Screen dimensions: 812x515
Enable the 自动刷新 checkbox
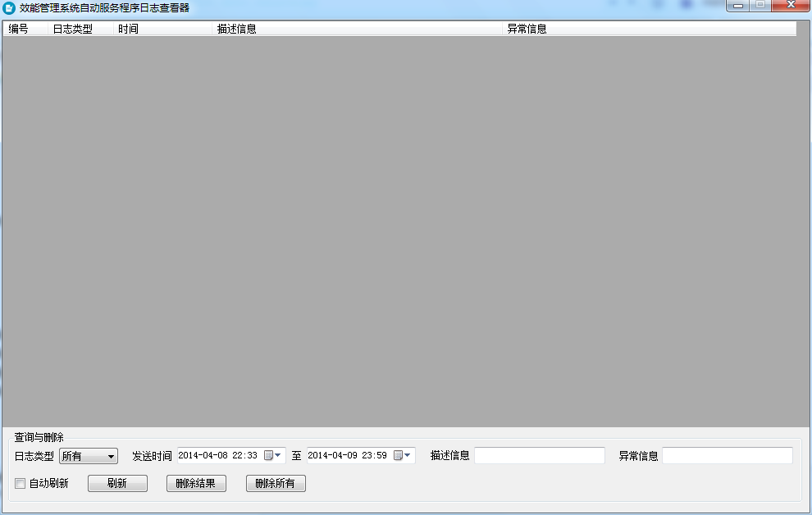coord(21,483)
